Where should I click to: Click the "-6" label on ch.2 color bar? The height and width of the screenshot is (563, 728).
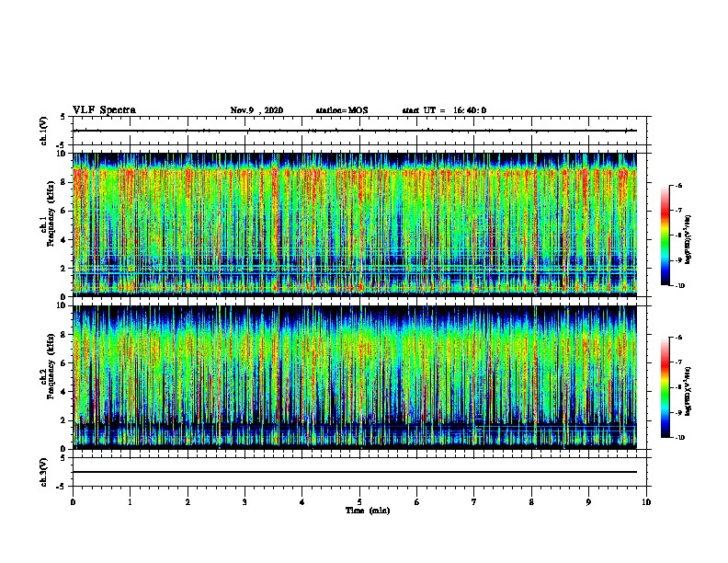point(678,338)
